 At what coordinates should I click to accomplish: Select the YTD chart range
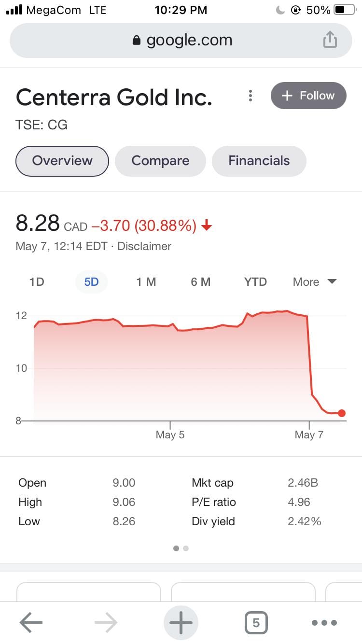tap(255, 282)
